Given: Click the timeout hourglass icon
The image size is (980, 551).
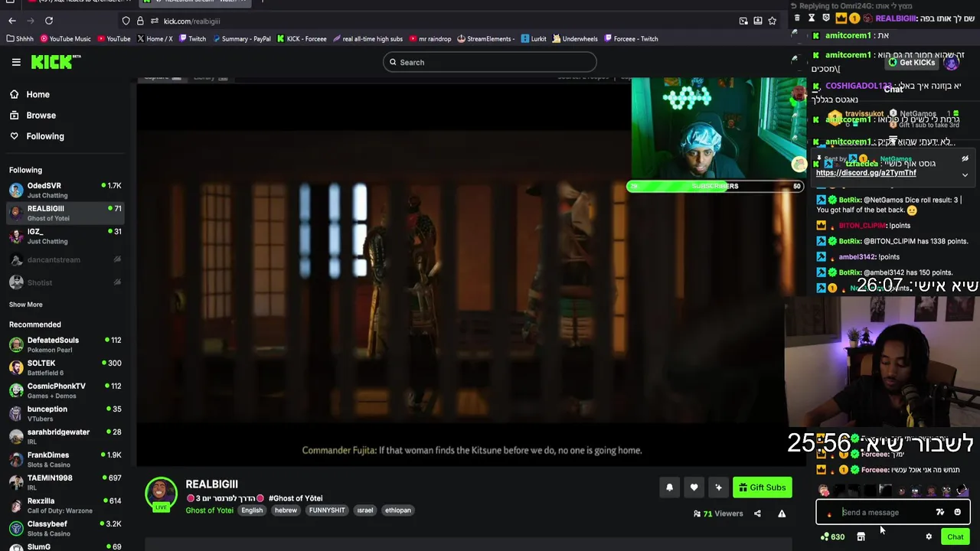Looking at the screenshot, I should coord(812,18).
